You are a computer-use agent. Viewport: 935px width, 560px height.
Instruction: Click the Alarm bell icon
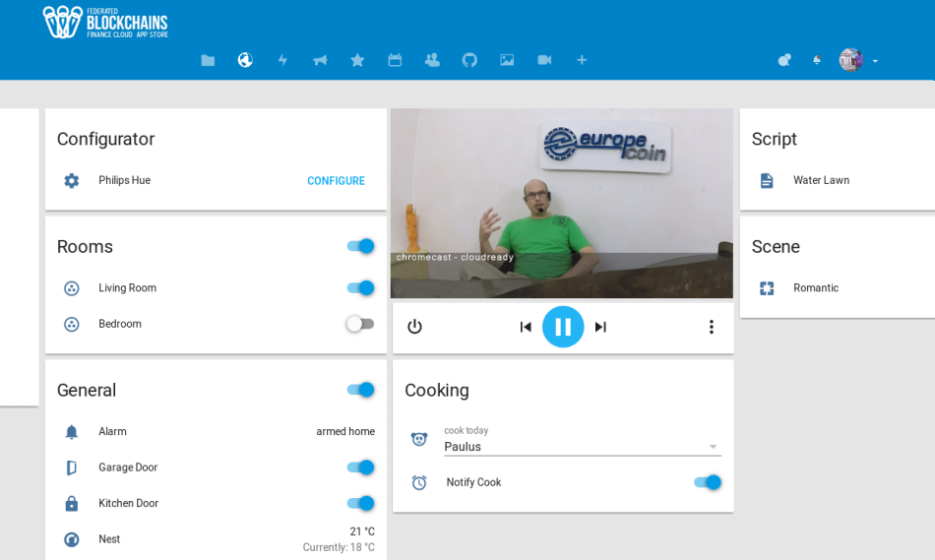72,432
